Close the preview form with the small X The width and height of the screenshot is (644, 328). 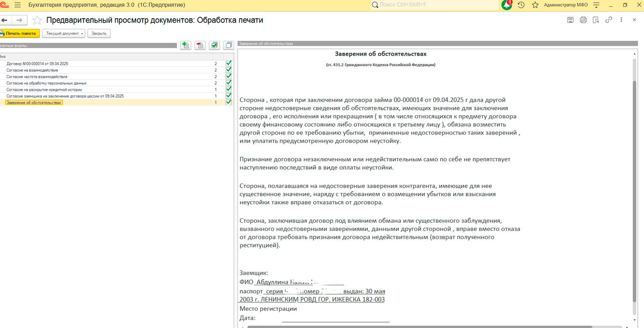(635, 20)
